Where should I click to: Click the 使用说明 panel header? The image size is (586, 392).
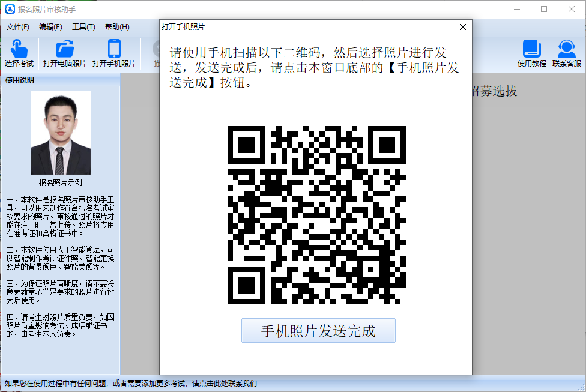point(61,80)
